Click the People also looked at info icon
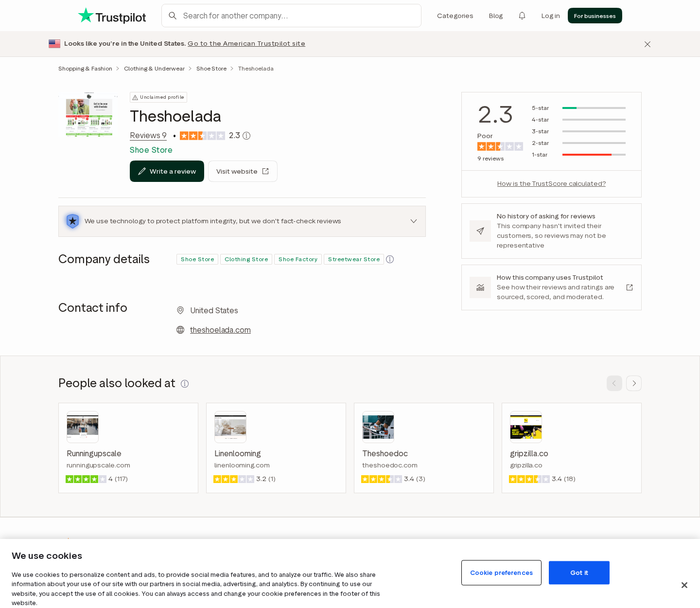The image size is (700, 608). [185, 384]
